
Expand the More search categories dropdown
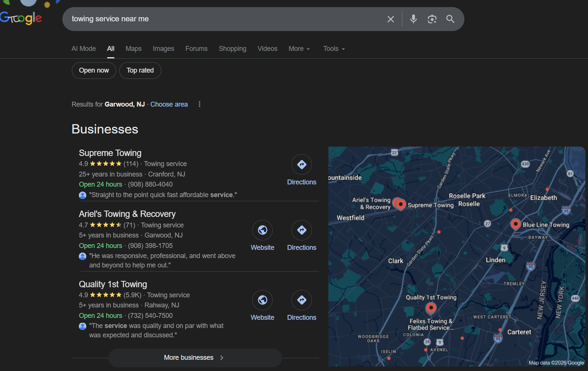299,49
